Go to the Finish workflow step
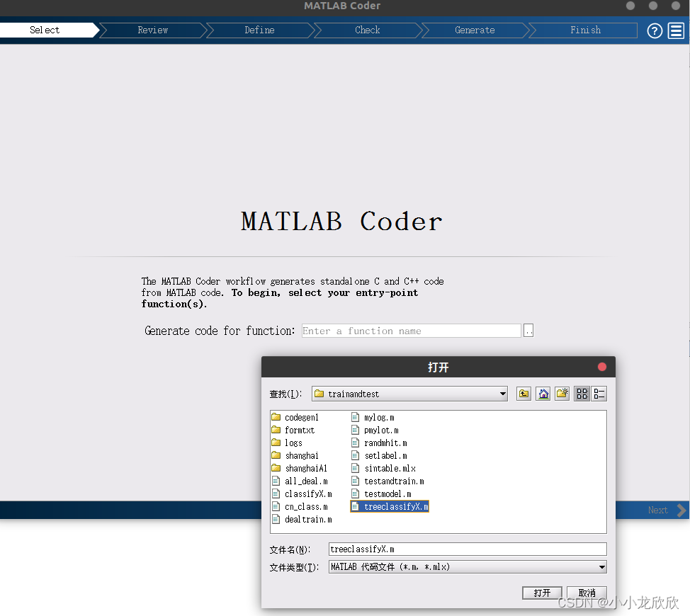Image resolution: width=690 pixels, height=616 pixels. click(x=585, y=30)
